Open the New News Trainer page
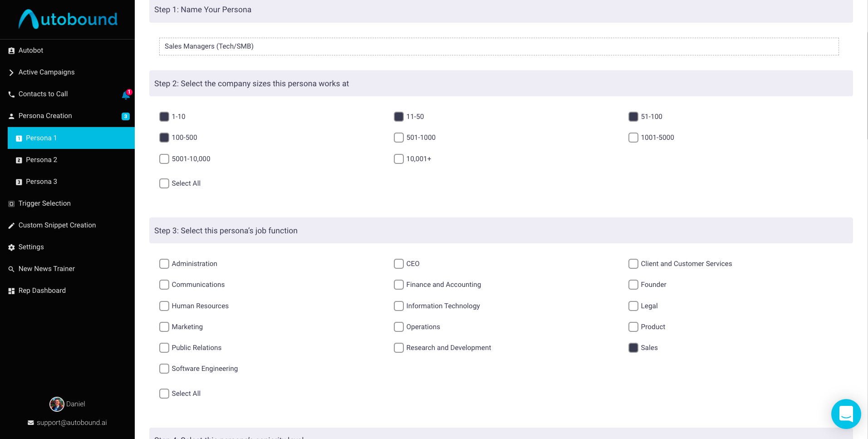This screenshot has width=868, height=439. pos(46,269)
